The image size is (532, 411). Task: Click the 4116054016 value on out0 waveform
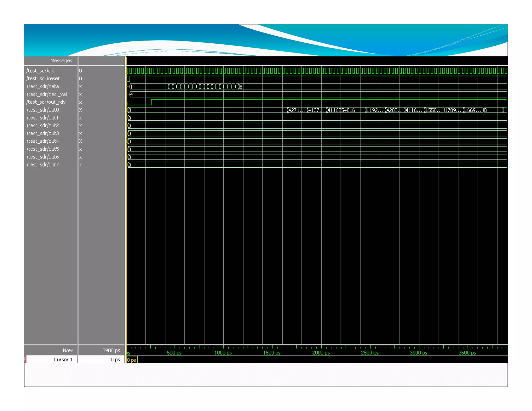coord(341,110)
